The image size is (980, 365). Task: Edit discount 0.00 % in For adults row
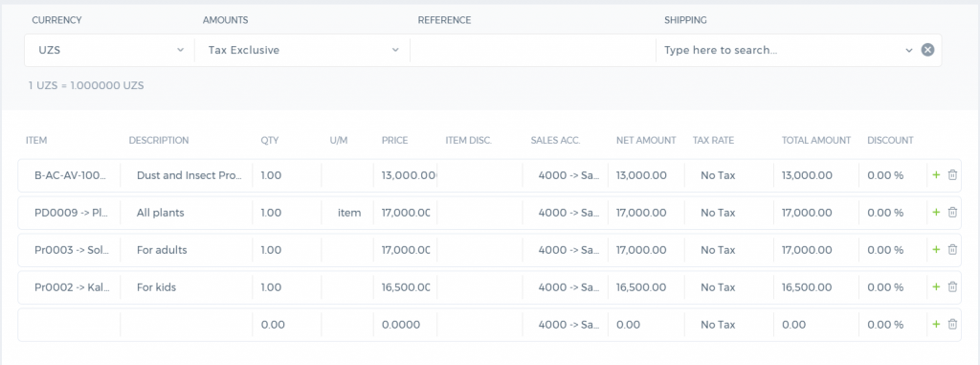click(893, 250)
